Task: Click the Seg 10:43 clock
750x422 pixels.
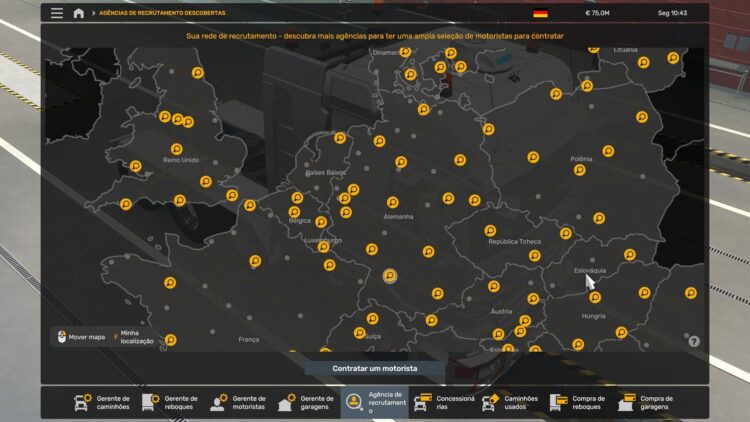Action: (x=673, y=13)
